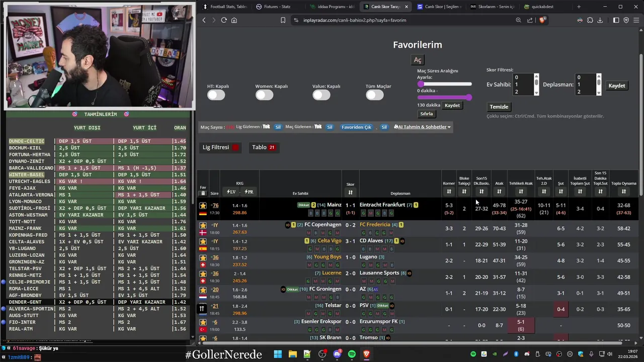Reload the current page
The width and height of the screenshot is (644, 362).
pyautogui.click(x=224, y=20)
